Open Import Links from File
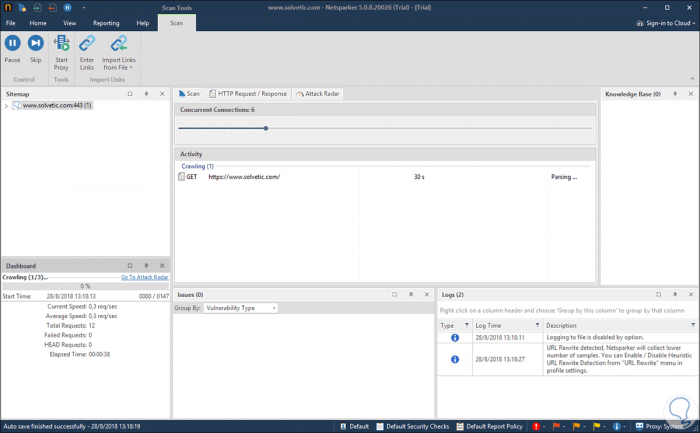Image resolution: width=700 pixels, height=433 pixels. pyautogui.click(x=119, y=53)
